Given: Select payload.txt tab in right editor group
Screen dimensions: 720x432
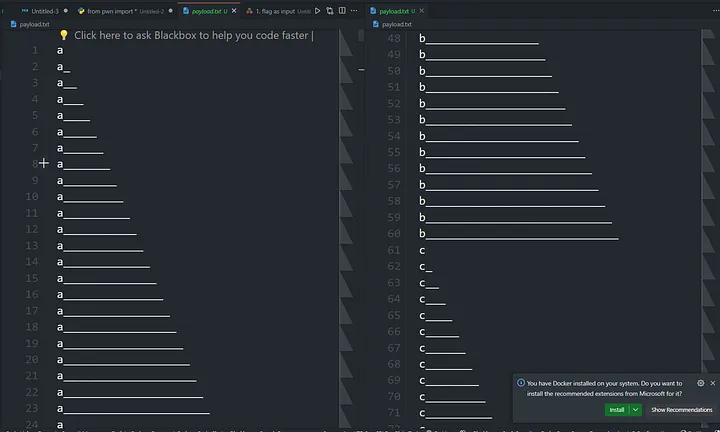Looking at the screenshot, I should point(396,11).
